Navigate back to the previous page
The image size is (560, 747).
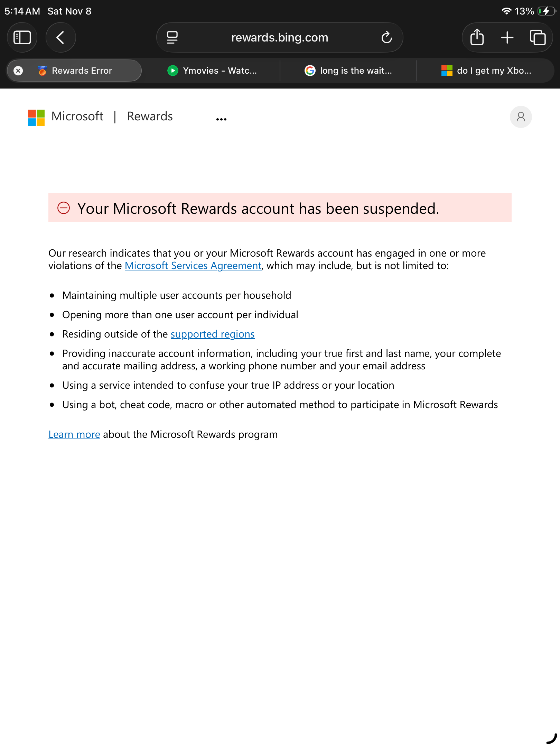tap(60, 37)
